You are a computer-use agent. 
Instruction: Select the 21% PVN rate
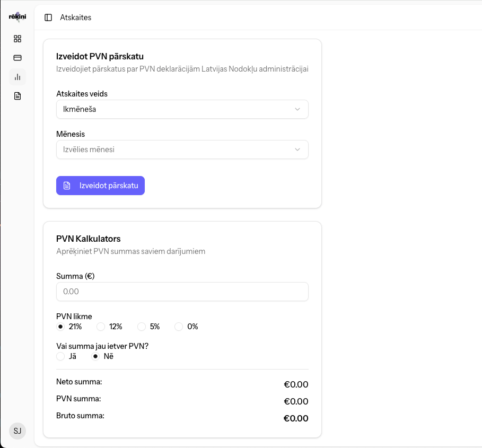click(60, 327)
